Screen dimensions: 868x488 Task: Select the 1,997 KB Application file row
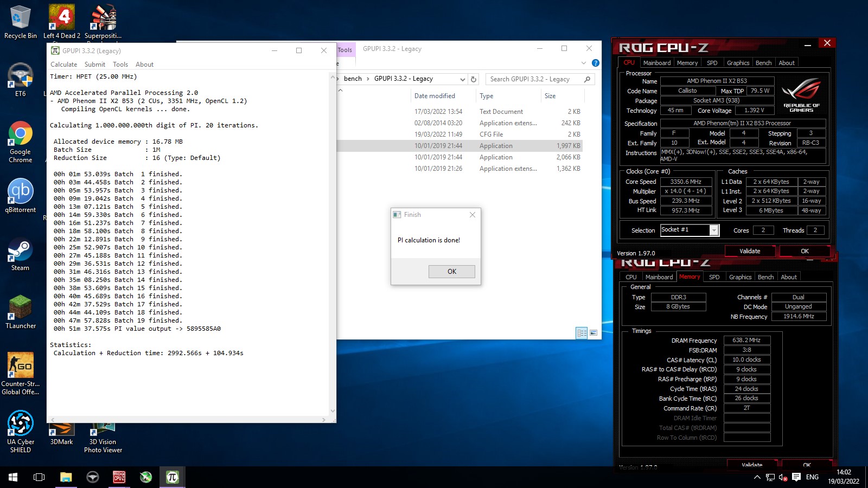459,146
